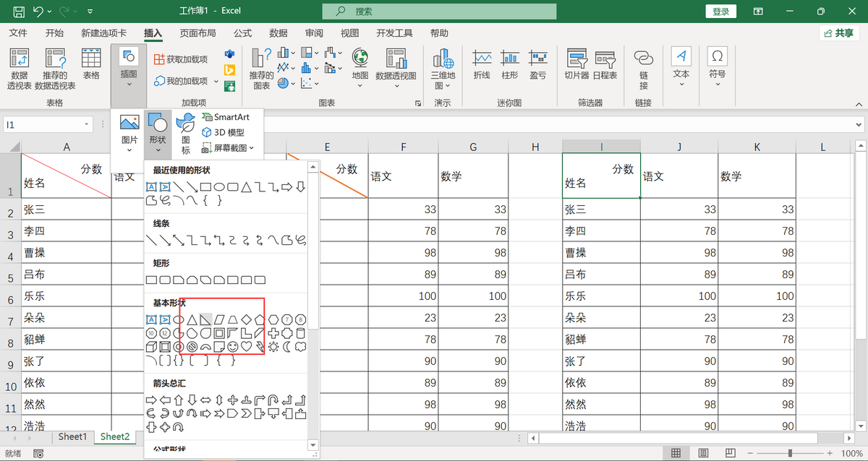Insert a Slicer from the filter group
This screenshot has width=868, height=461.
576,64
